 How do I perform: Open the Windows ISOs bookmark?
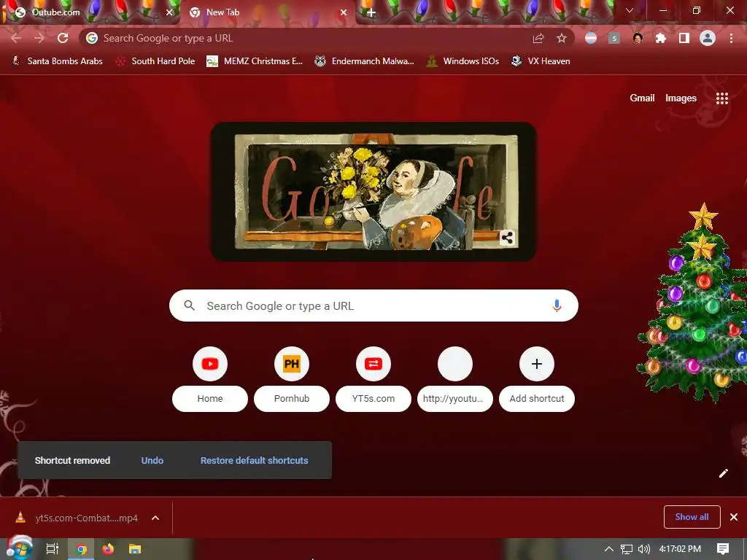[x=462, y=61]
